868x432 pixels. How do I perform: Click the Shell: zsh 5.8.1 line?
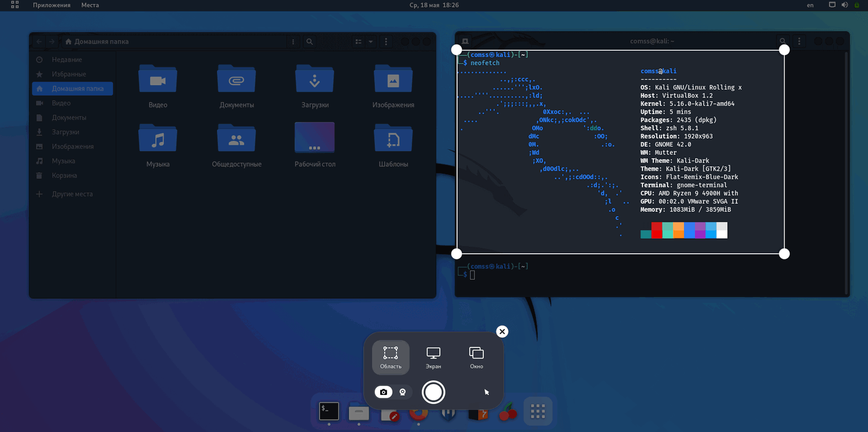click(670, 128)
